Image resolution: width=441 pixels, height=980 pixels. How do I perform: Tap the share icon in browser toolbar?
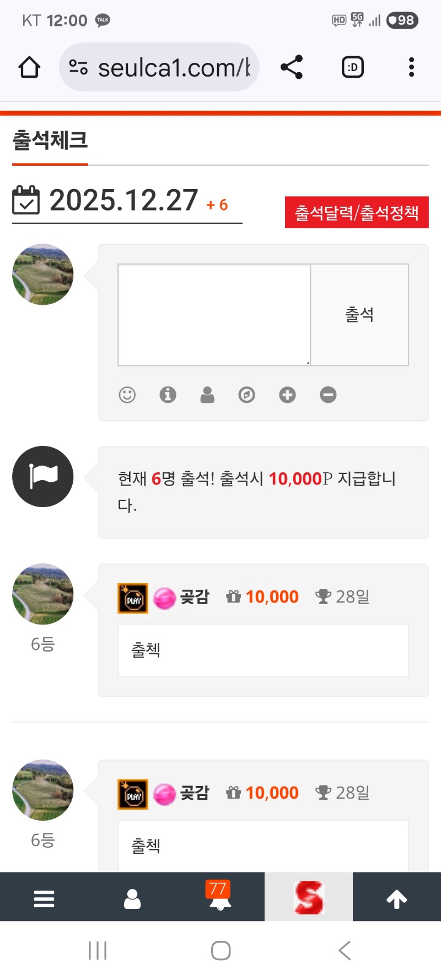(292, 67)
